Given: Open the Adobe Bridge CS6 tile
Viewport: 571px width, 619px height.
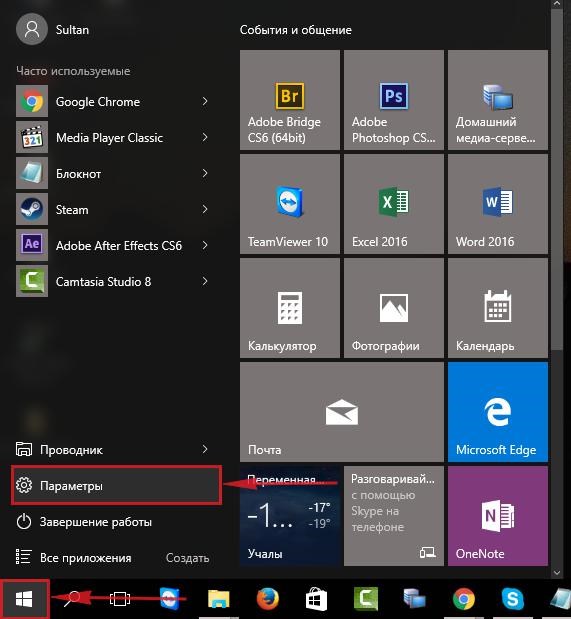Looking at the screenshot, I should pyautogui.click(x=289, y=100).
